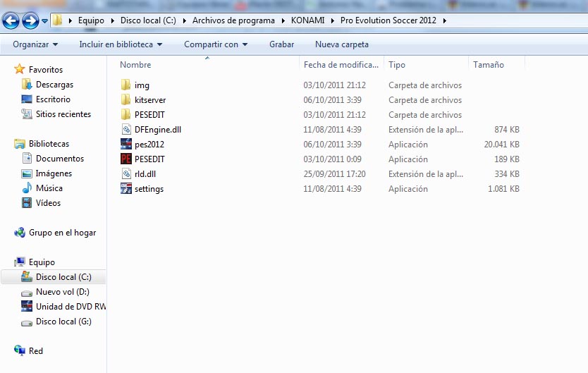The image size is (588, 373).
Task: Click the Grabar button
Action: (281, 44)
